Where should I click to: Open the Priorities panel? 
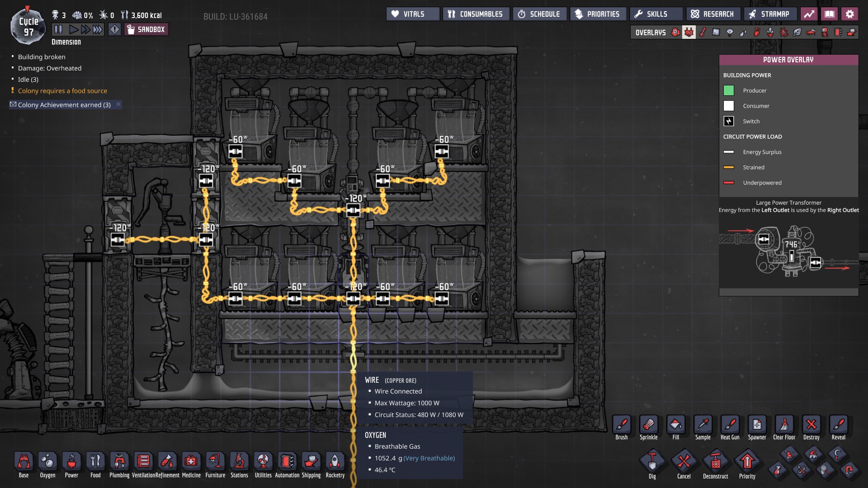598,14
